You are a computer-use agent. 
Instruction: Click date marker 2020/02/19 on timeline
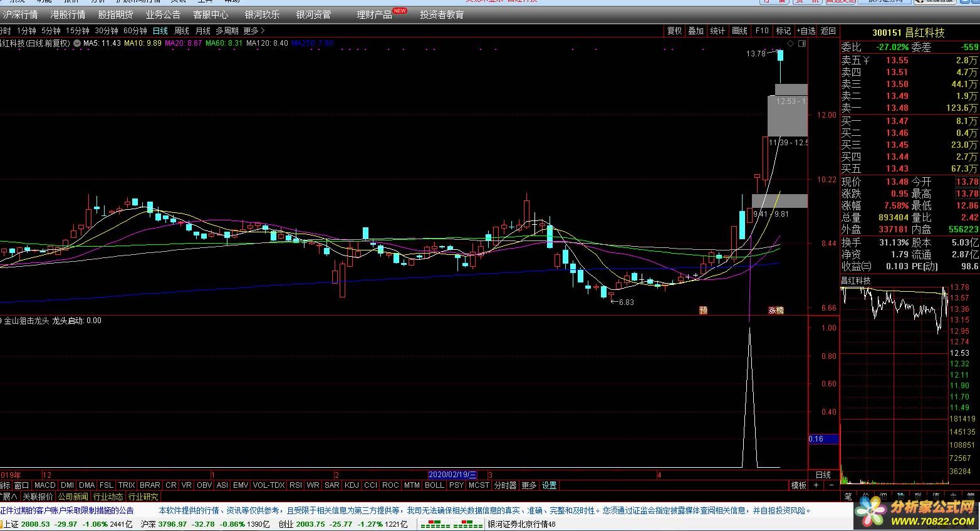(452, 475)
